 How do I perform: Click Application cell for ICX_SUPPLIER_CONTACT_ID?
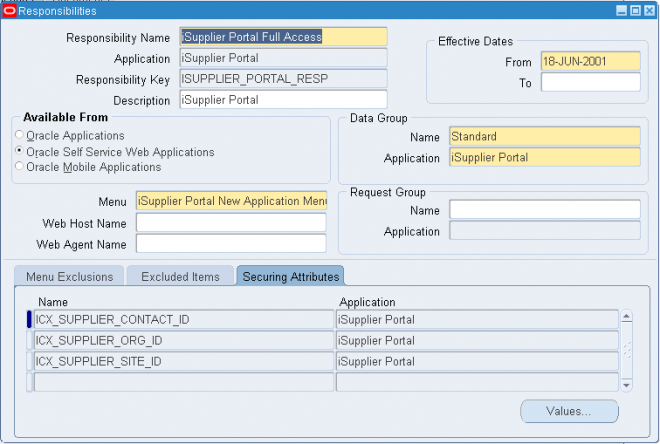tap(477, 319)
